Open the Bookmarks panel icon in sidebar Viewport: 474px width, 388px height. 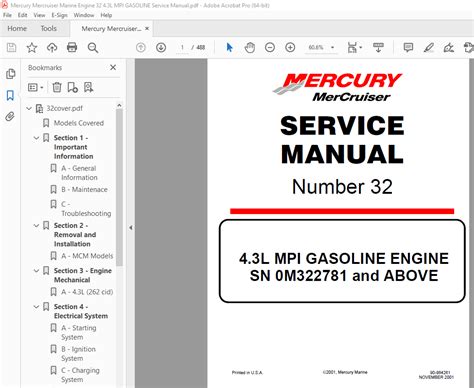click(x=10, y=95)
